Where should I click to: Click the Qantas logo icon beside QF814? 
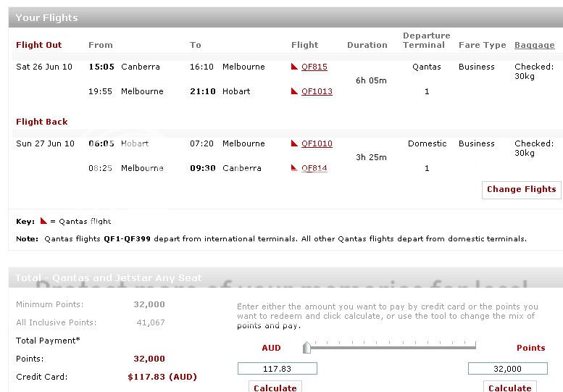coord(294,168)
